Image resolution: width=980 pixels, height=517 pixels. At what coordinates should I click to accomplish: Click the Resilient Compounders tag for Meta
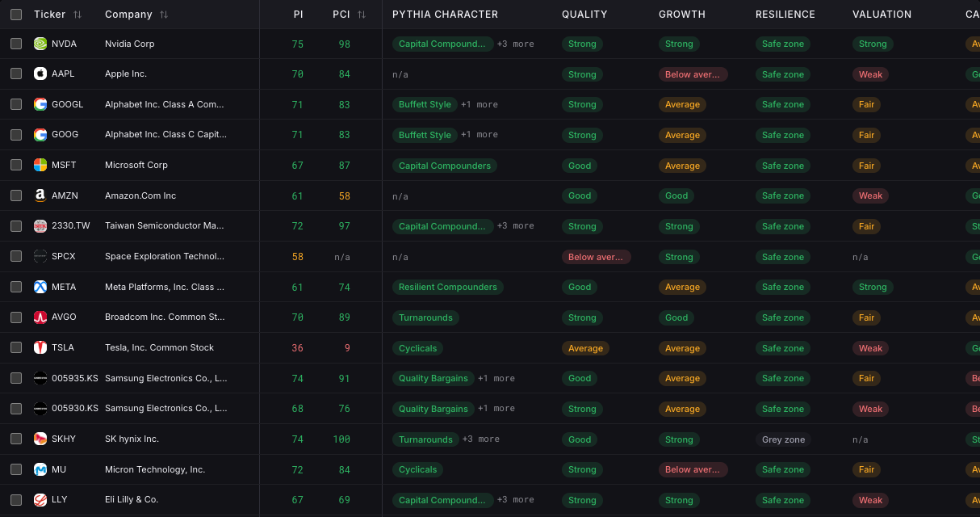point(448,287)
